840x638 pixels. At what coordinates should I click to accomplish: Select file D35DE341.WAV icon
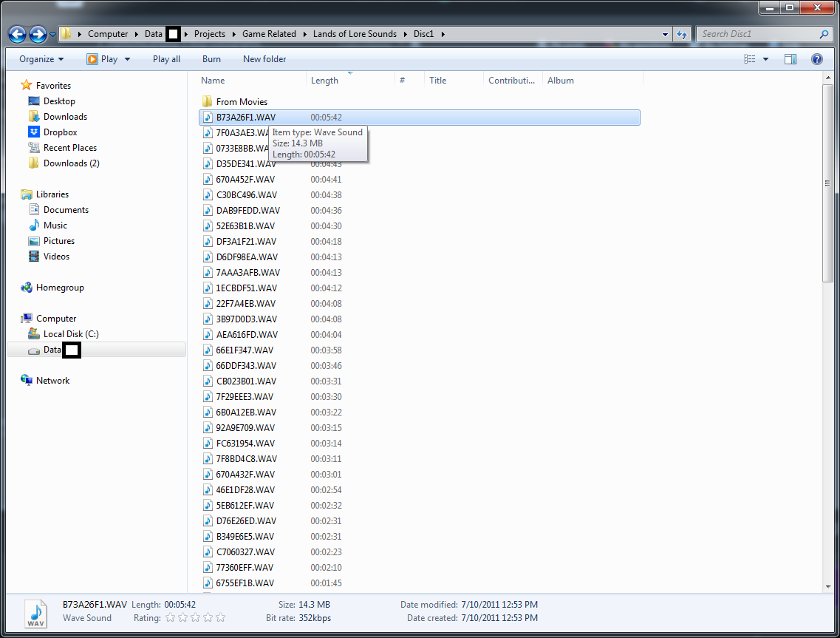208,163
